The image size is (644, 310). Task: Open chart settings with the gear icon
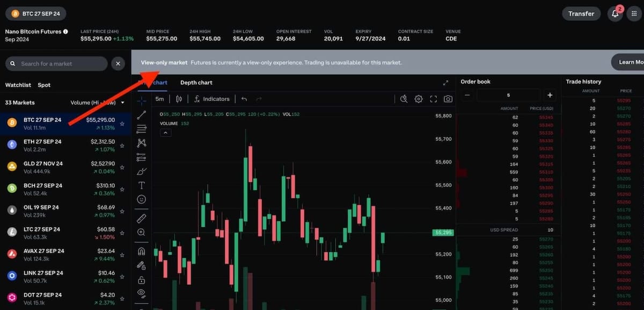point(419,99)
